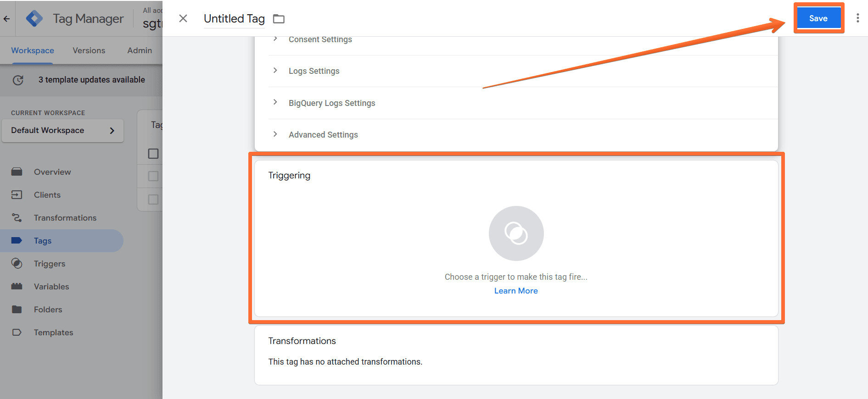This screenshot has height=399, width=868.
Task: Open Transformations in the sidebar
Action: [65, 218]
